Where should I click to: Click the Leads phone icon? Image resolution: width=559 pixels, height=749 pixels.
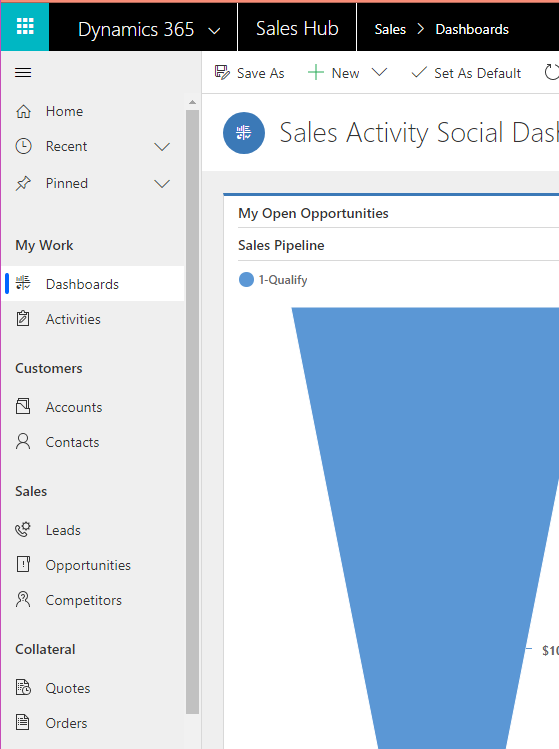23,529
